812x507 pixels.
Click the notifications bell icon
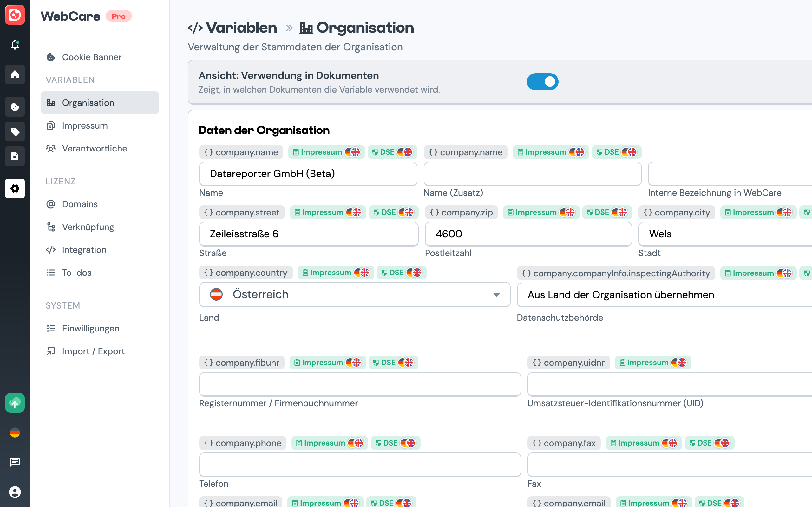point(15,45)
